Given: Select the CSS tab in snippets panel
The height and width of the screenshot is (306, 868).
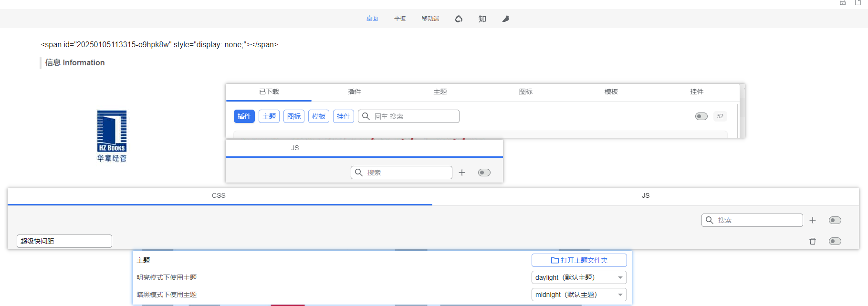Looking at the screenshot, I should click(219, 196).
